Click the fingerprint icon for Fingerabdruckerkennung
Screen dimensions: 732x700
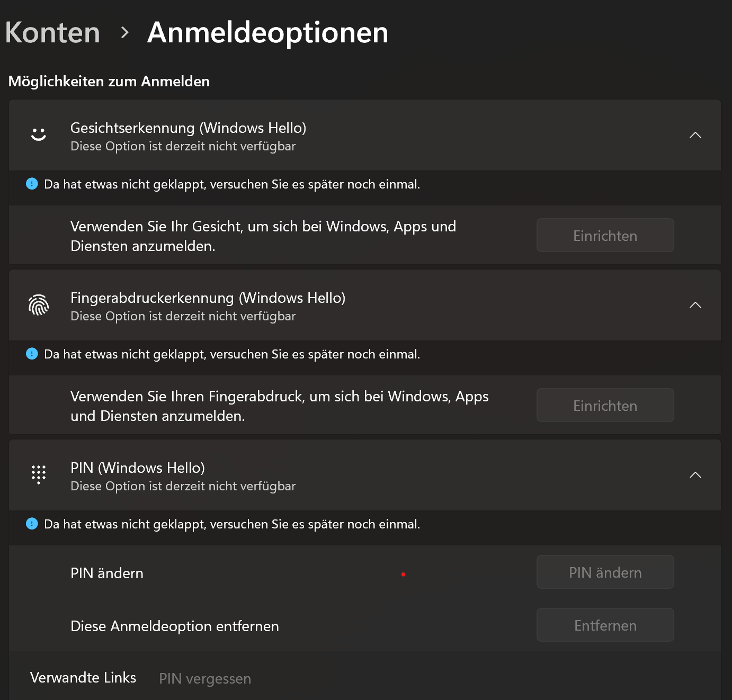pos(39,305)
